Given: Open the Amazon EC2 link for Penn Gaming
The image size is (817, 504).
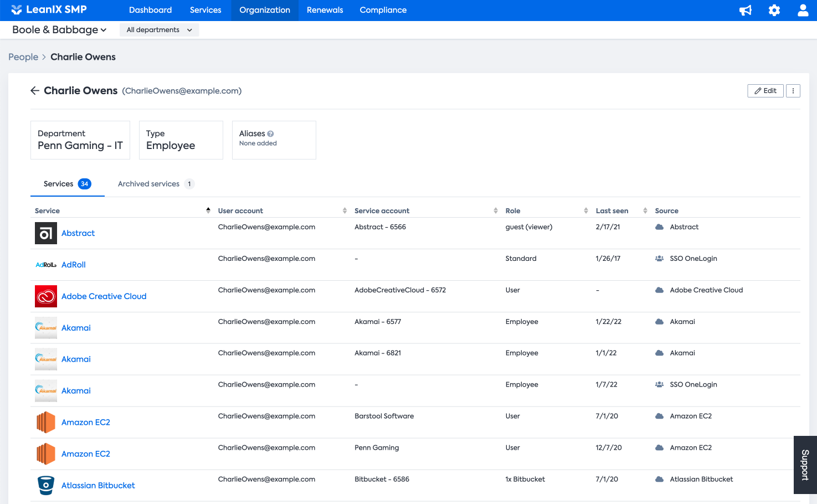Looking at the screenshot, I should [86, 454].
